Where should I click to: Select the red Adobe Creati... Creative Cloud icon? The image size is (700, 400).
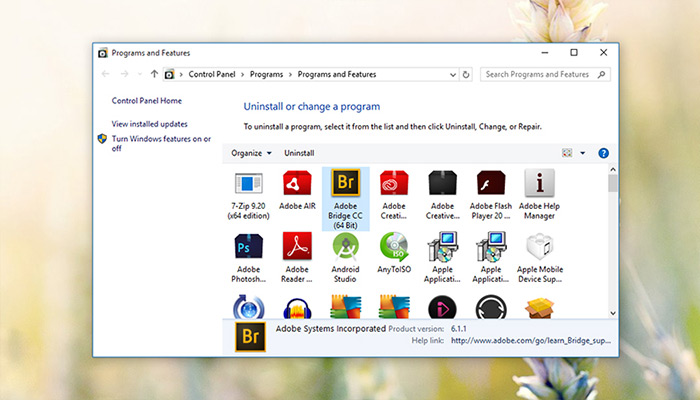click(x=394, y=183)
